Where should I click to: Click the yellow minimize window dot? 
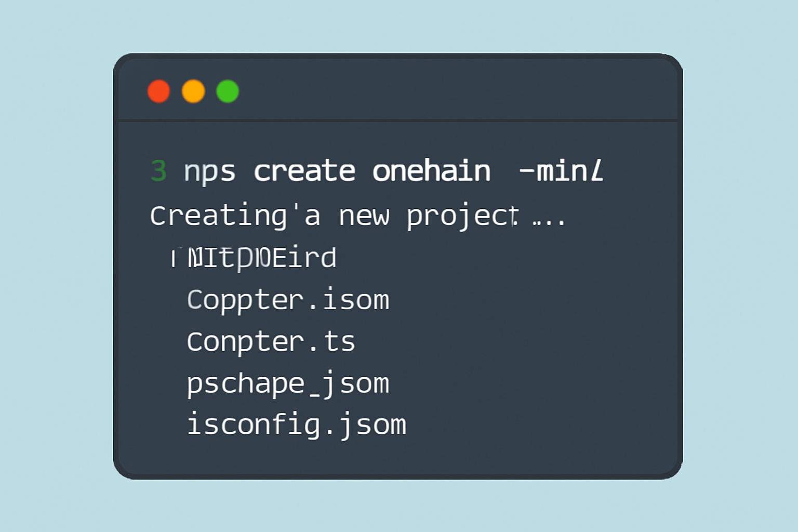pyautogui.click(x=193, y=91)
